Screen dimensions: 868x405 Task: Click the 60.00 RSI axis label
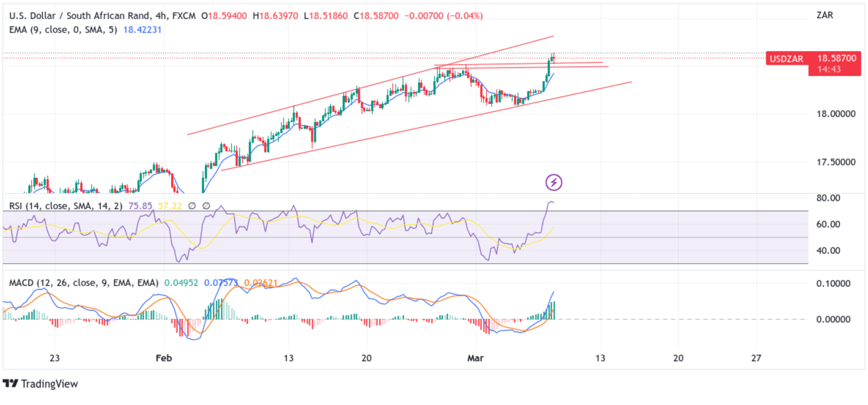point(828,224)
